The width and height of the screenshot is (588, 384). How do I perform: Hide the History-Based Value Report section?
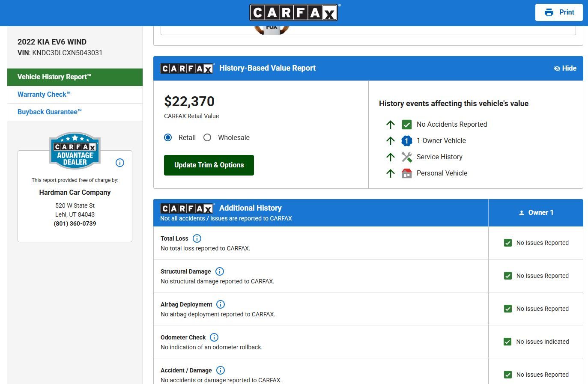click(x=565, y=68)
